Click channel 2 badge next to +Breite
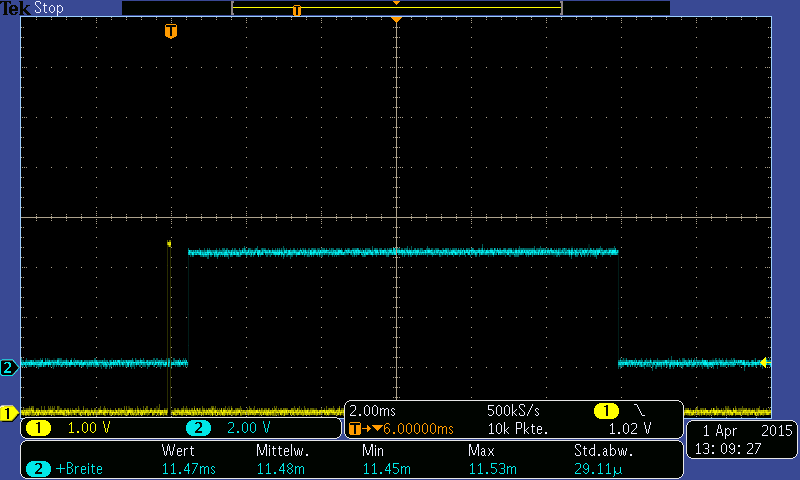 pyautogui.click(x=38, y=469)
